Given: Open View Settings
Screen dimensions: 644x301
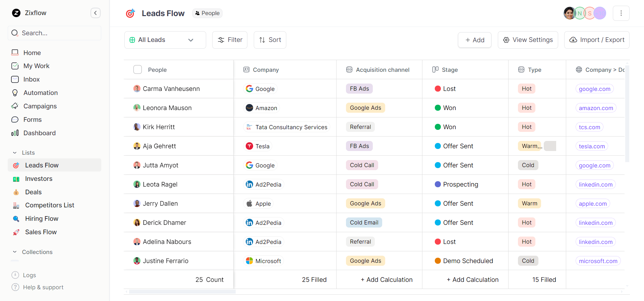Looking at the screenshot, I should 528,40.
